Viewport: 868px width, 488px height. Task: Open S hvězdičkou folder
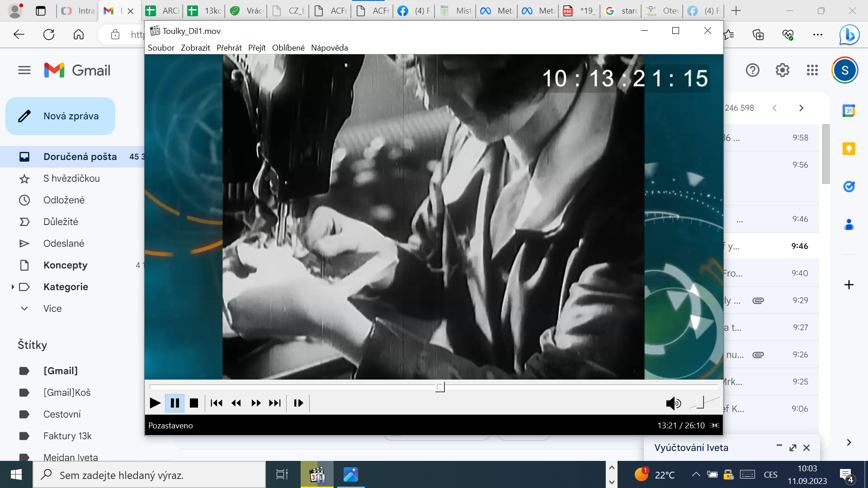click(x=72, y=178)
